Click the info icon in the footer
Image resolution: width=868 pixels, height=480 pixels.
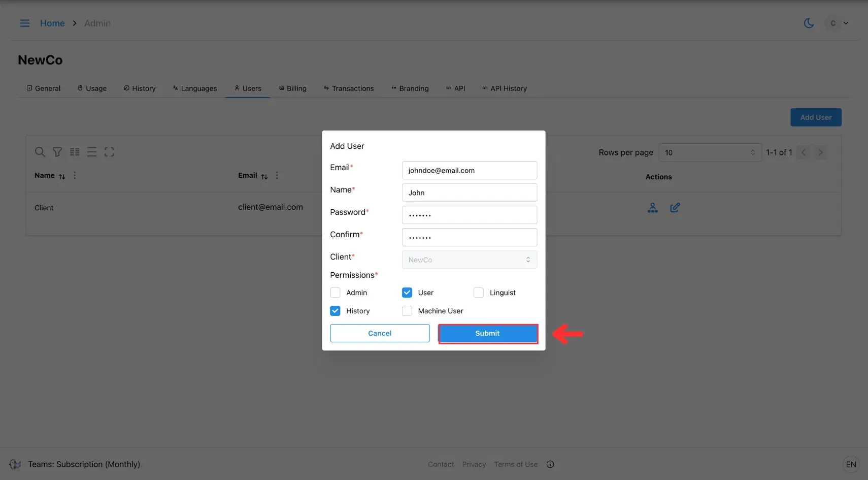click(x=550, y=464)
